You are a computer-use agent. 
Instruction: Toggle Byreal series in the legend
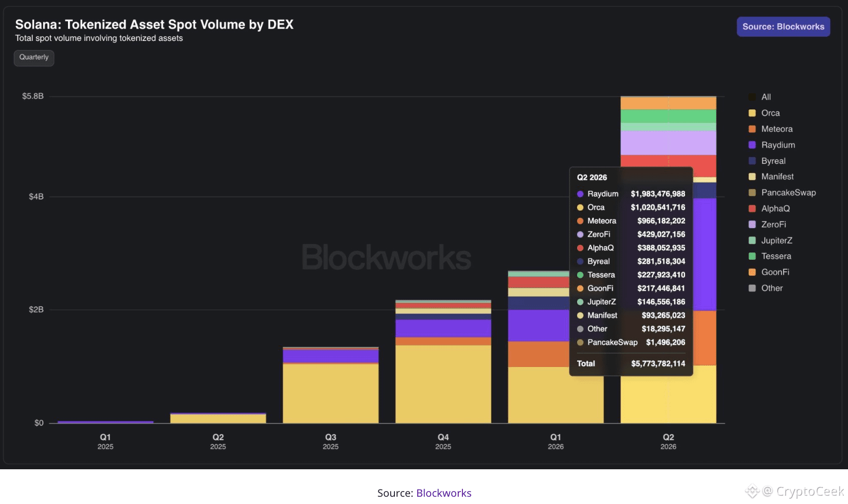(767, 161)
